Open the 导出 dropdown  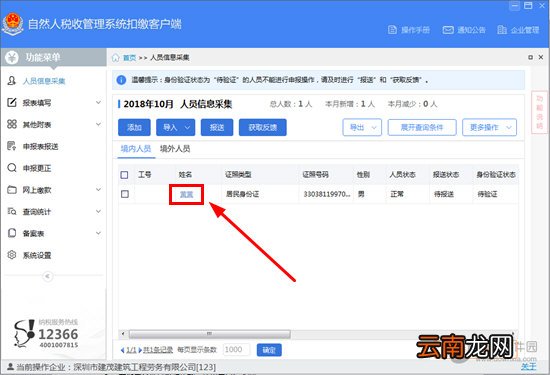(x=362, y=127)
